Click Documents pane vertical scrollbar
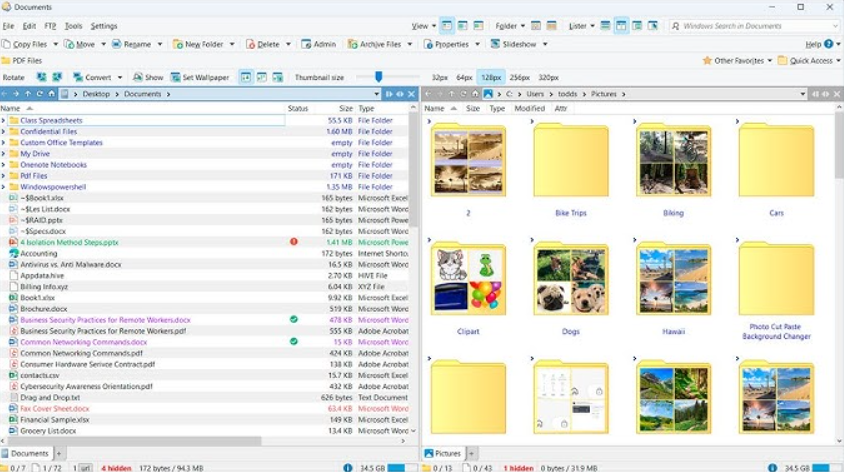Image resolution: width=844 pixels, height=472 pixels. pyautogui.click(x=413, y=170)
